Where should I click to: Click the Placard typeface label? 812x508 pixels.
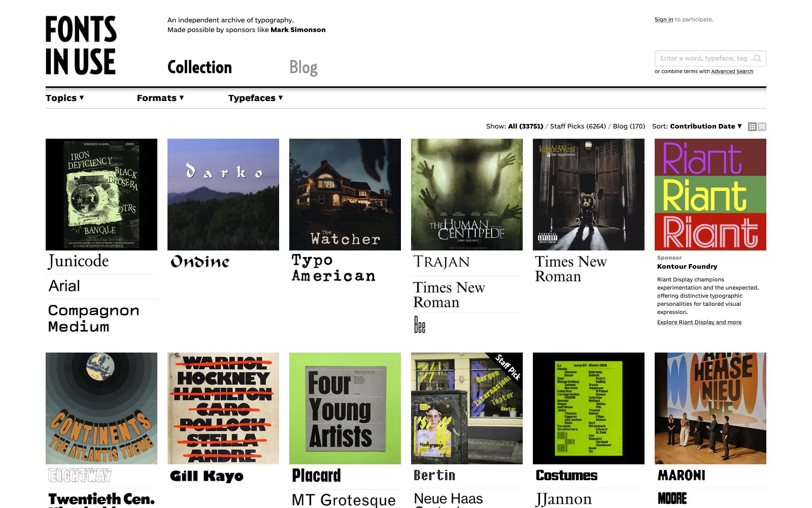(x=316, y=475)
